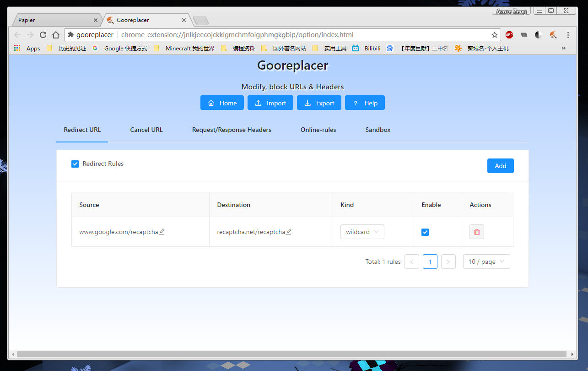Open the 国外著名网站 bookmark folder
The image size is (588, 371).
tap(283, 48)
